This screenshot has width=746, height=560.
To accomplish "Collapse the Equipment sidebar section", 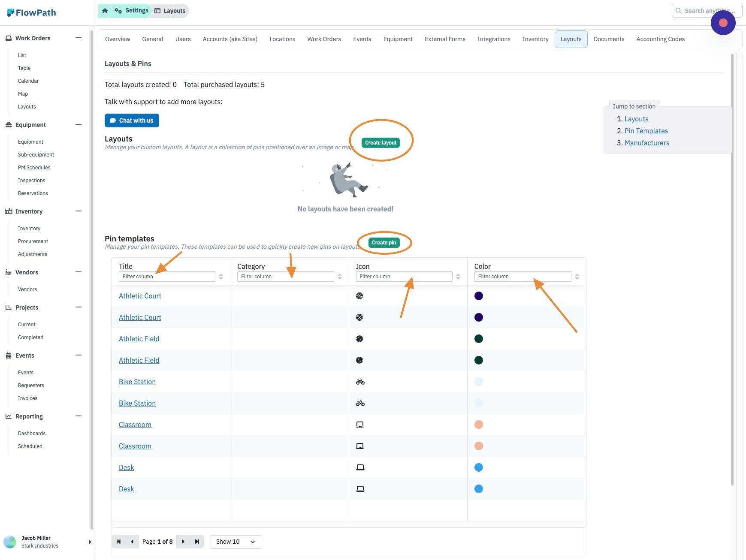I will (79, 125).
